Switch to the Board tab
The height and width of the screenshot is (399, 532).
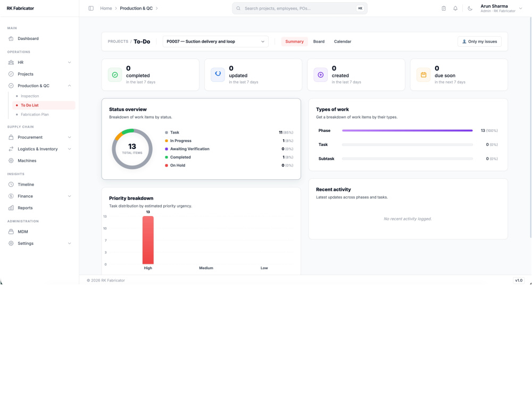coord(319,41)
